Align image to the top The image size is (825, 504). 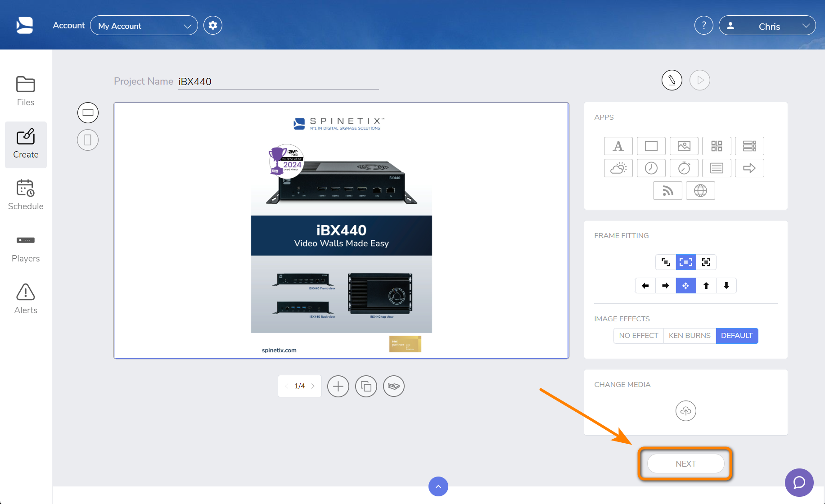click(706, 286)
